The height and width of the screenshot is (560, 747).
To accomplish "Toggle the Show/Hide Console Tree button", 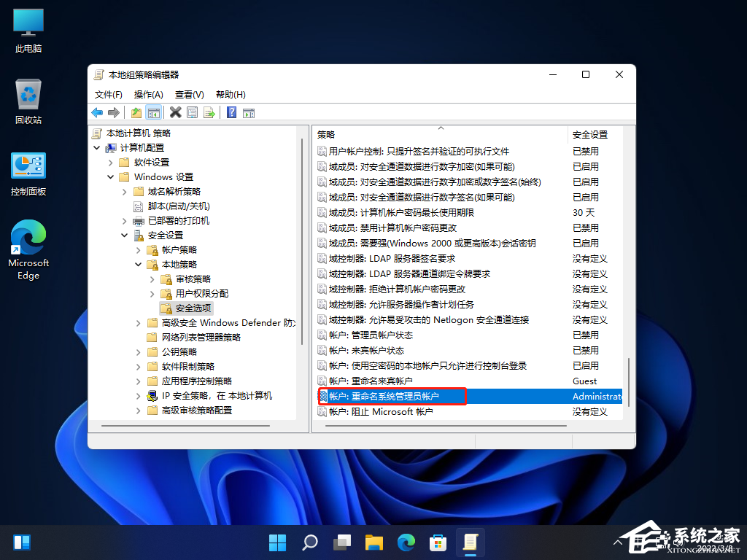I will coord(153,112).
